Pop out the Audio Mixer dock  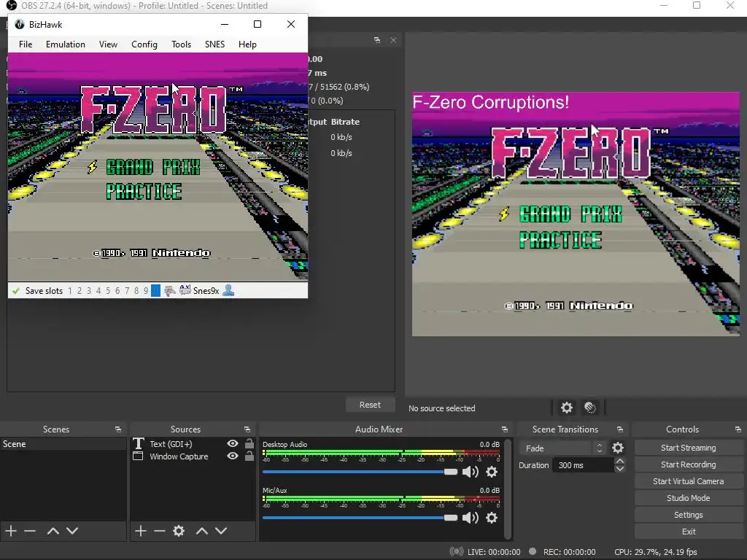click(x=505, y=429)
